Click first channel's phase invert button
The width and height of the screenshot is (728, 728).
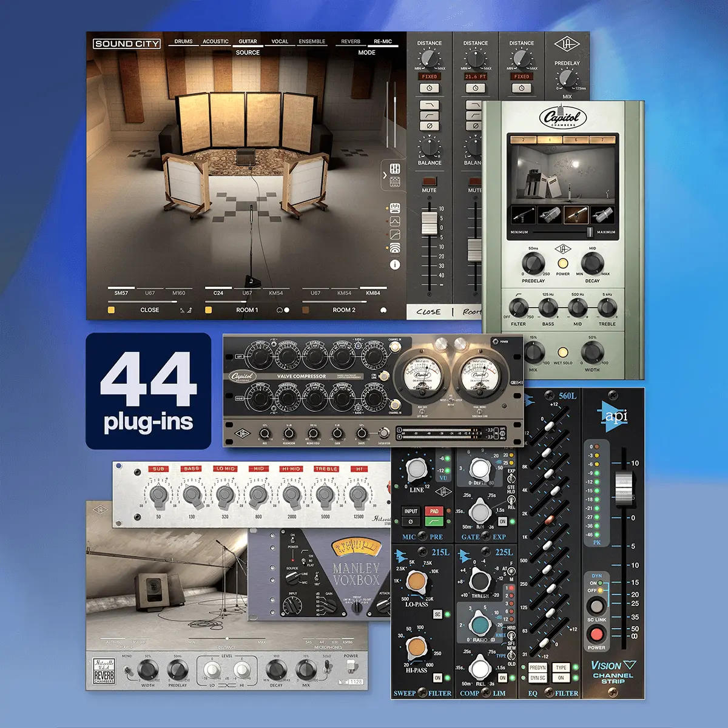[x=430, y=126]
